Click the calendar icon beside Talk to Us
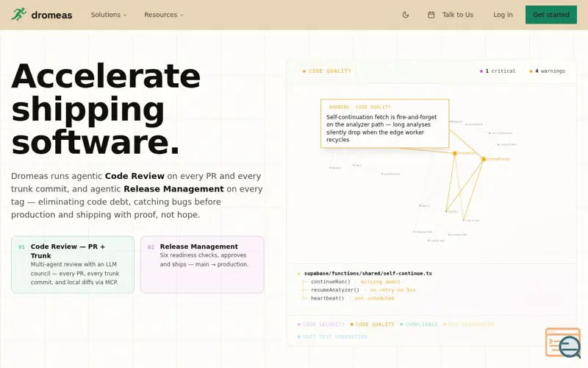Image resolution: width=588 pixels, height=368 pixels. (x=431, y=15)
